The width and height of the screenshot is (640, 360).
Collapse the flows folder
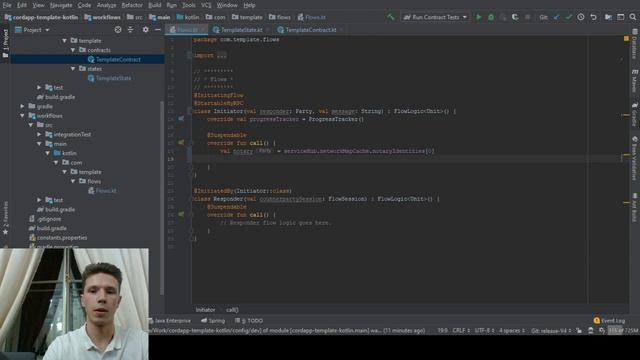coord(73,181)
